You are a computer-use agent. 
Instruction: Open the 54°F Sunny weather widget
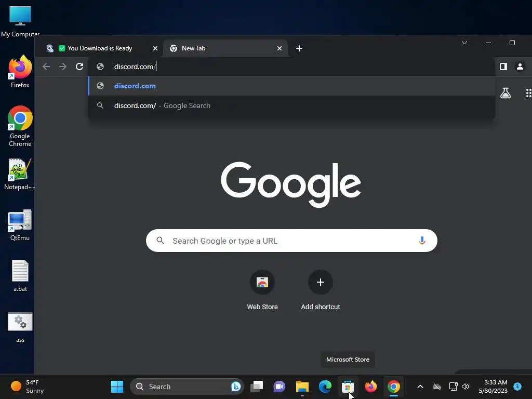pyautogui.click(x=28, y=387)
